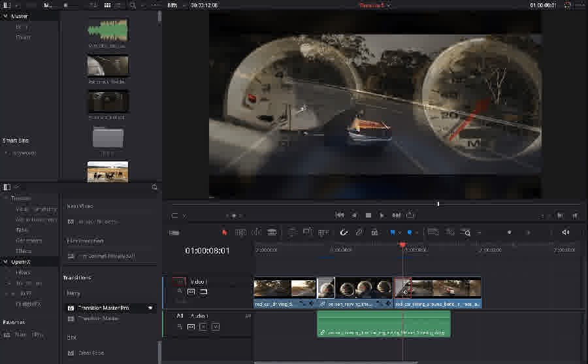The width and height of the screenshot is (588, 364).
Task: Click the Full Extent Zoom icon
Action: coord(433,232)
